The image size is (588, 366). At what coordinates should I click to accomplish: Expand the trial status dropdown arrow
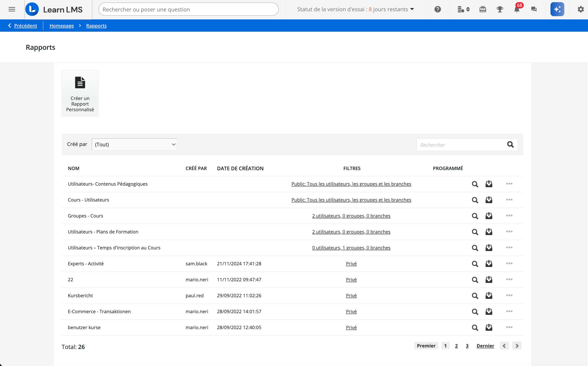412,9
